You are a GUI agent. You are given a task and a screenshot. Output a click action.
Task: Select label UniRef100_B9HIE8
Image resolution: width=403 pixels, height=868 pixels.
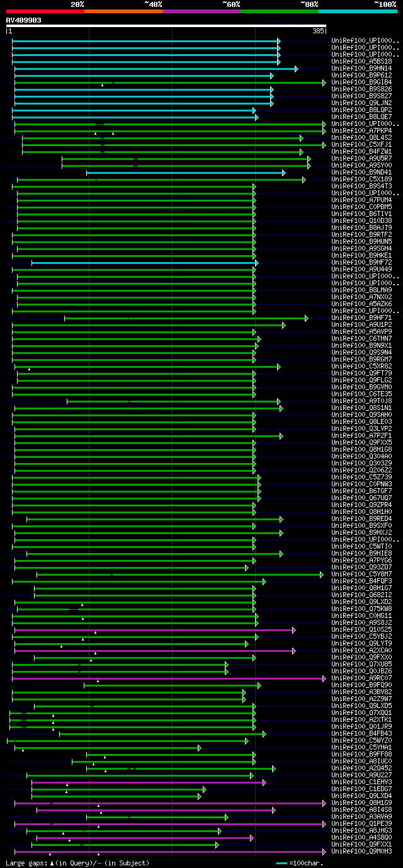[x=363, y=554]
